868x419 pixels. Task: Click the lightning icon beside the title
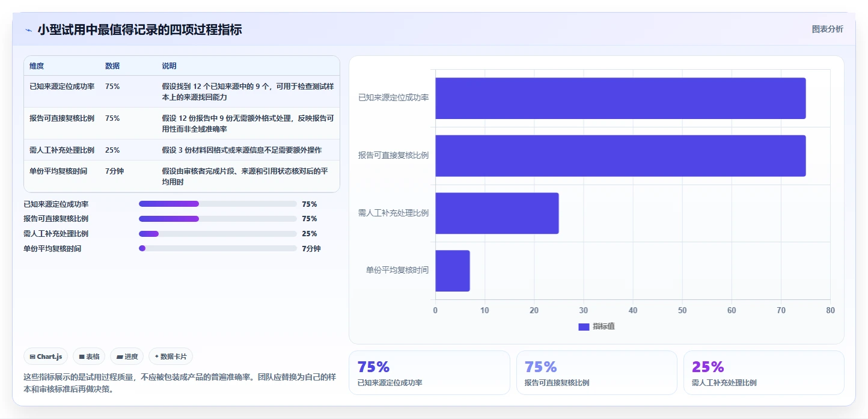28,30
